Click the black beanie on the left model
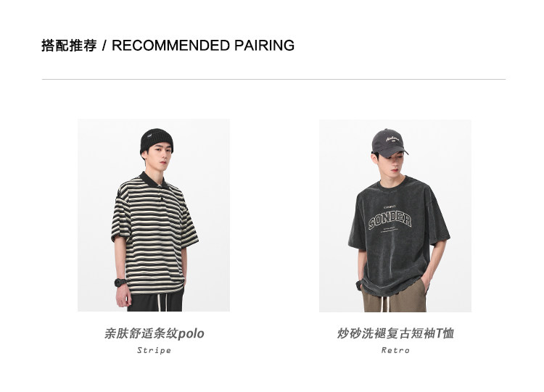The height and width of the screenshot is (392, 544). point(157,139)
